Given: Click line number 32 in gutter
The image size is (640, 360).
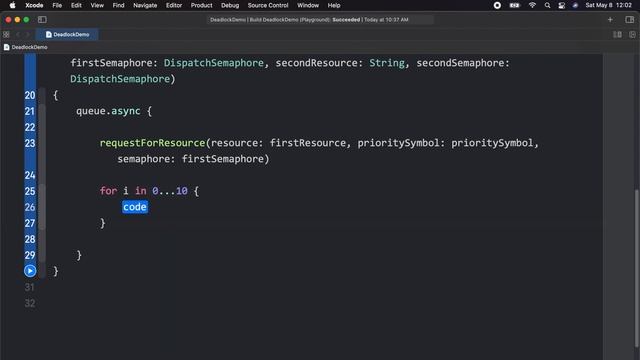Looking at the screenshot, I should coord(30,303).
